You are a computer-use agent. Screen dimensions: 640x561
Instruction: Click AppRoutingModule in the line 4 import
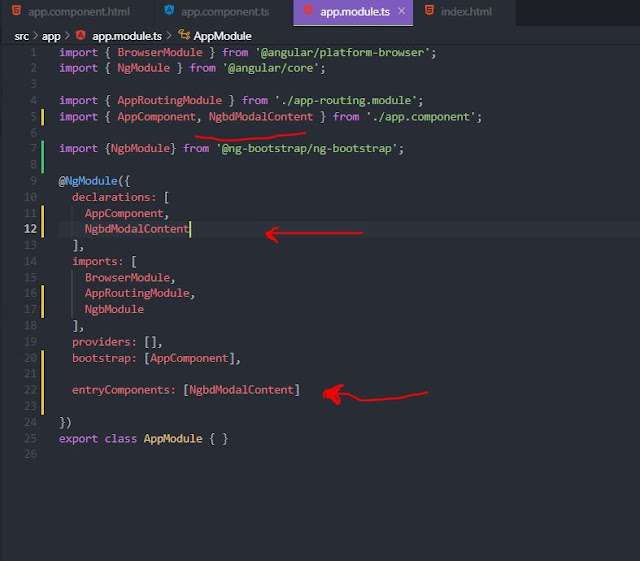(x=170, y=100)
